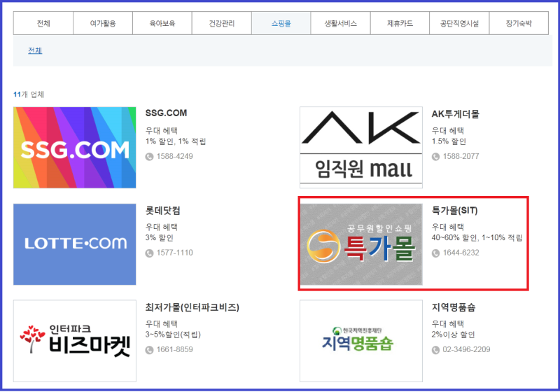Click the 최저가몰(인터파크비즈) title link

[192, 307]
